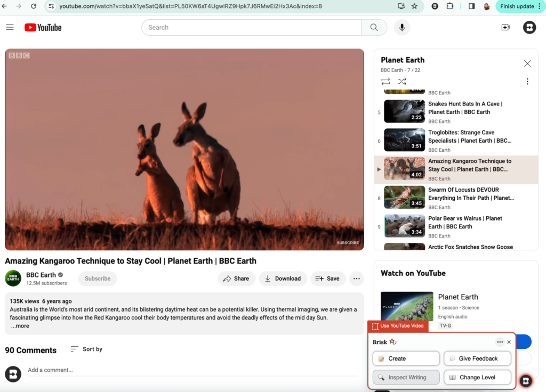The image size is (546, 392).
Task: Search by voice with the microphone icon
Action: pos(402,27)
